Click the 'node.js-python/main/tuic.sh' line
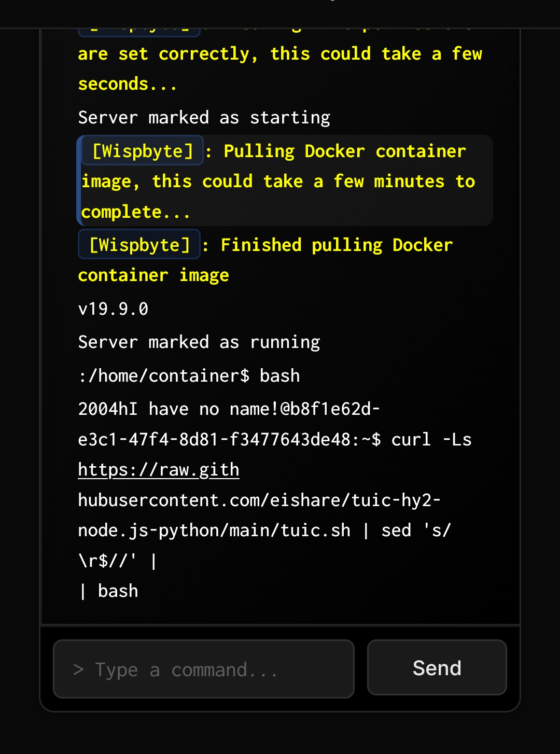The height and width of the screenshot is (754, 560). (214, 530)
